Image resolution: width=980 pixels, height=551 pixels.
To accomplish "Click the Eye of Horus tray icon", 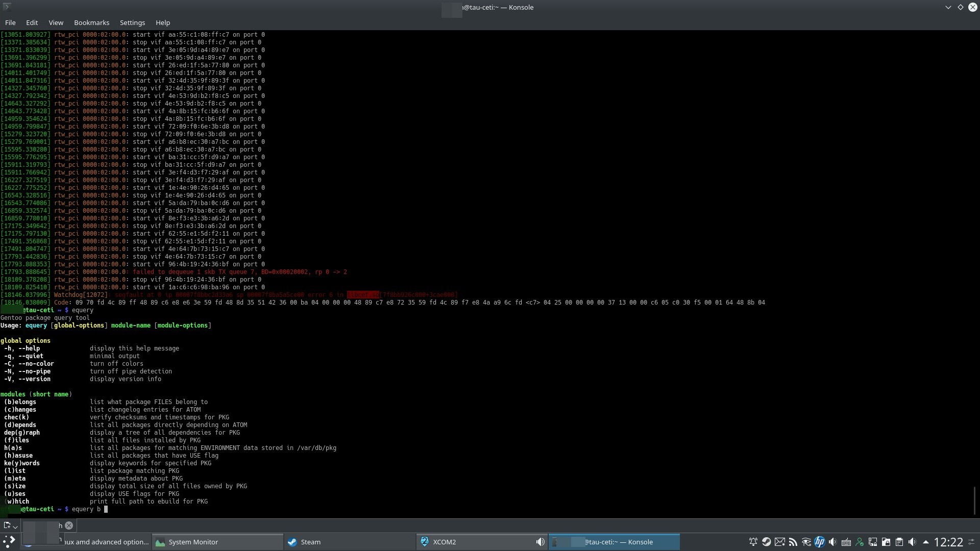I will click(x=806, y=542).
